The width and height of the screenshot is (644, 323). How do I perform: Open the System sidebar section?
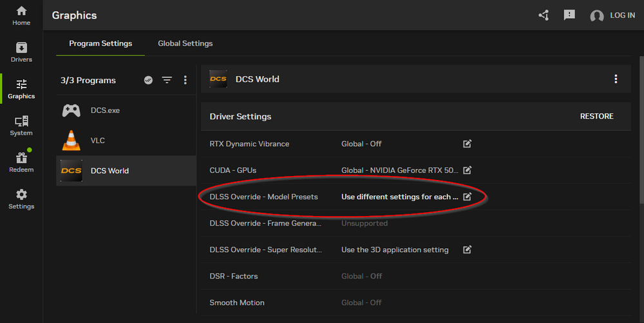21,126
